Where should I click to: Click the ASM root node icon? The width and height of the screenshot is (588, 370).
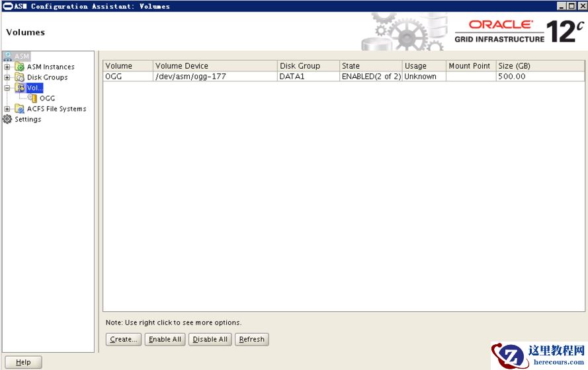[x=7, y=56]
